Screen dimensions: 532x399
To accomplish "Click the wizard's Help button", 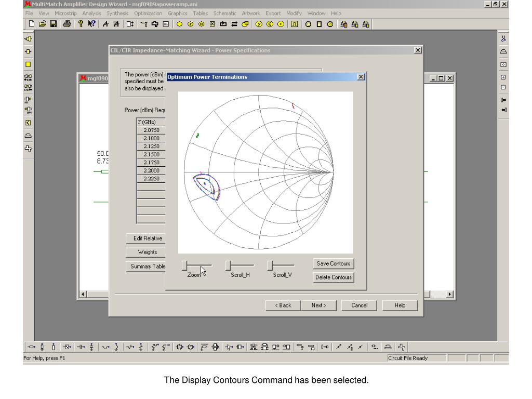I will (400, 305).
